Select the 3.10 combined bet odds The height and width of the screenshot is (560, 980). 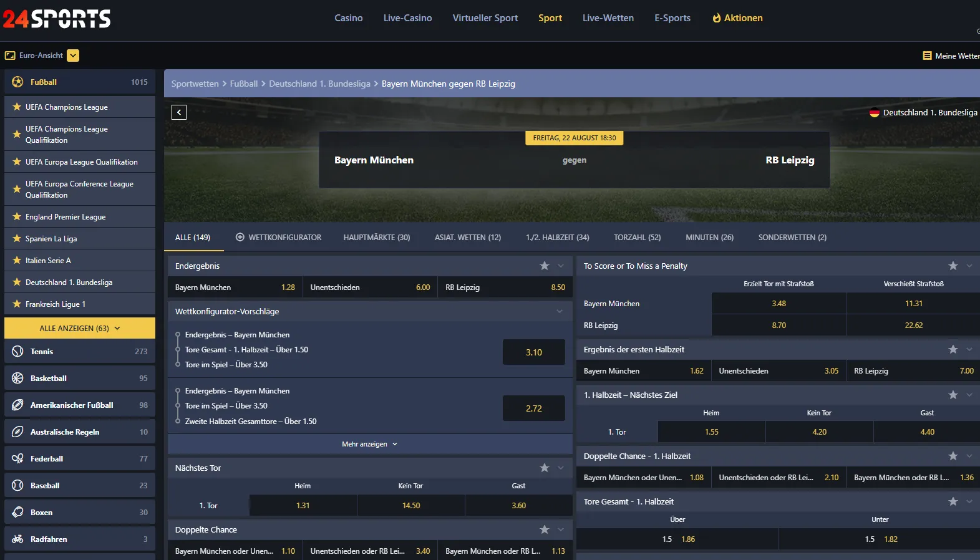[x=534, y=352]
